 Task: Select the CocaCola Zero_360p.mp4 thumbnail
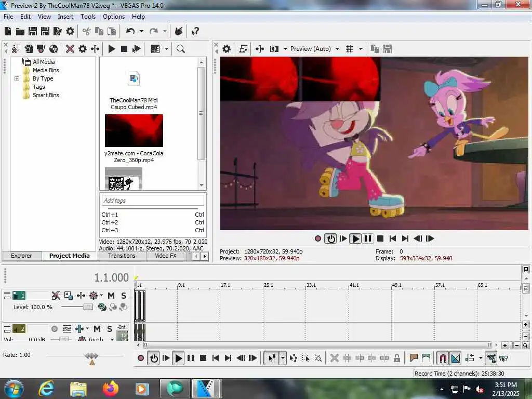point(134,130)
